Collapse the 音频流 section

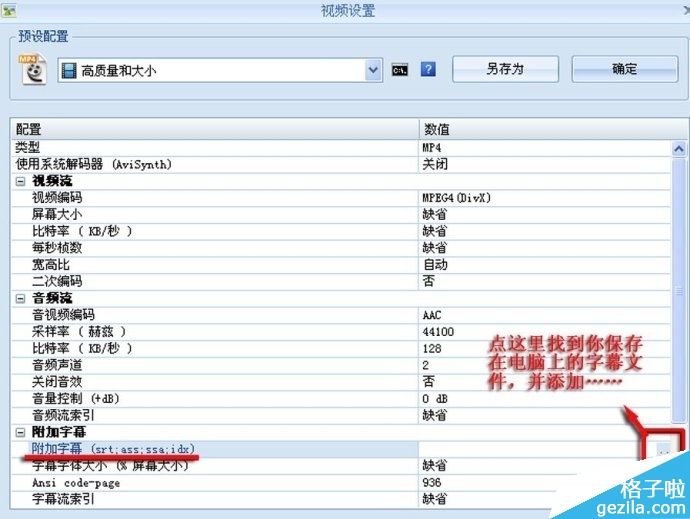click(20, 298)
